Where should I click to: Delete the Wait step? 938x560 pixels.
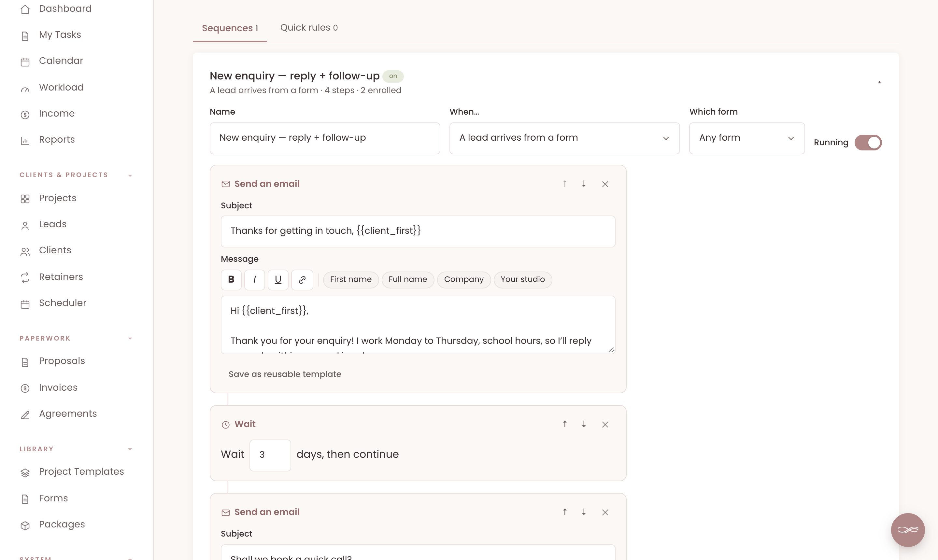coord(605,425)
